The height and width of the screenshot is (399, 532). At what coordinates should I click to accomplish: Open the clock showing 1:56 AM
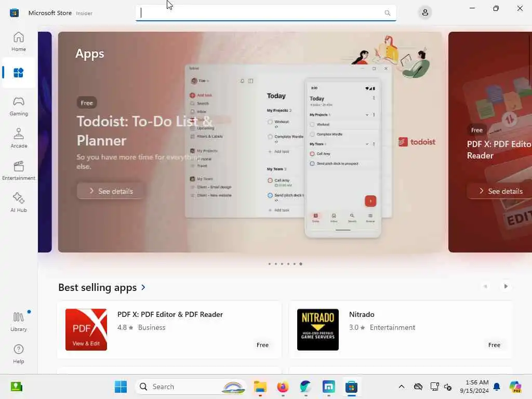474,387
